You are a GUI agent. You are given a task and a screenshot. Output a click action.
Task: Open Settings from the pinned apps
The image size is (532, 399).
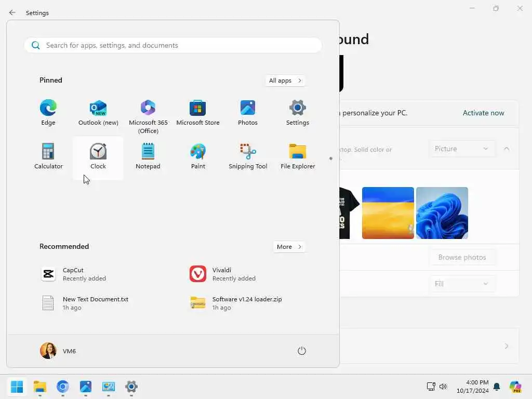click(x=298, y=113)
